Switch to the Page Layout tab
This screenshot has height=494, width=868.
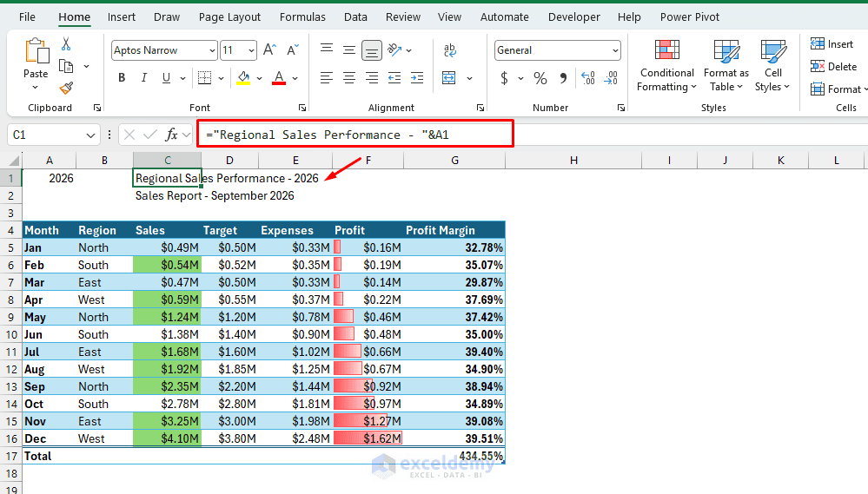click(x=229, y=17)
